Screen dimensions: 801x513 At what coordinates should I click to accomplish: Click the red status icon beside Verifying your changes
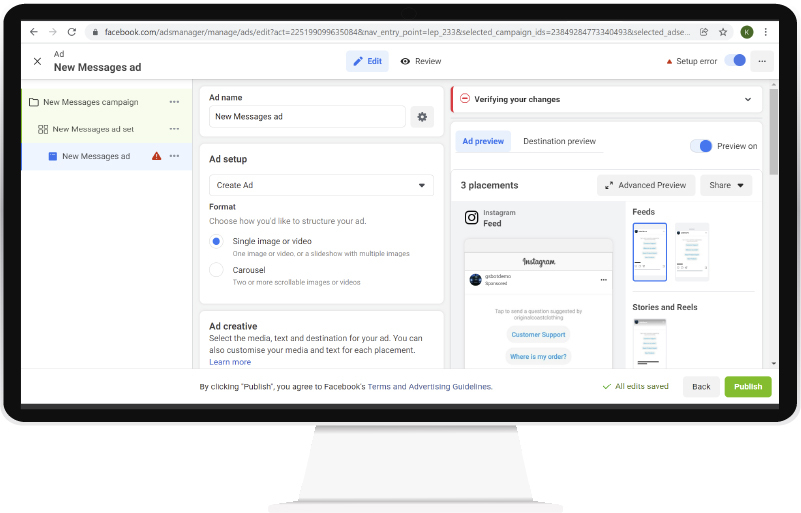(465, 98)
